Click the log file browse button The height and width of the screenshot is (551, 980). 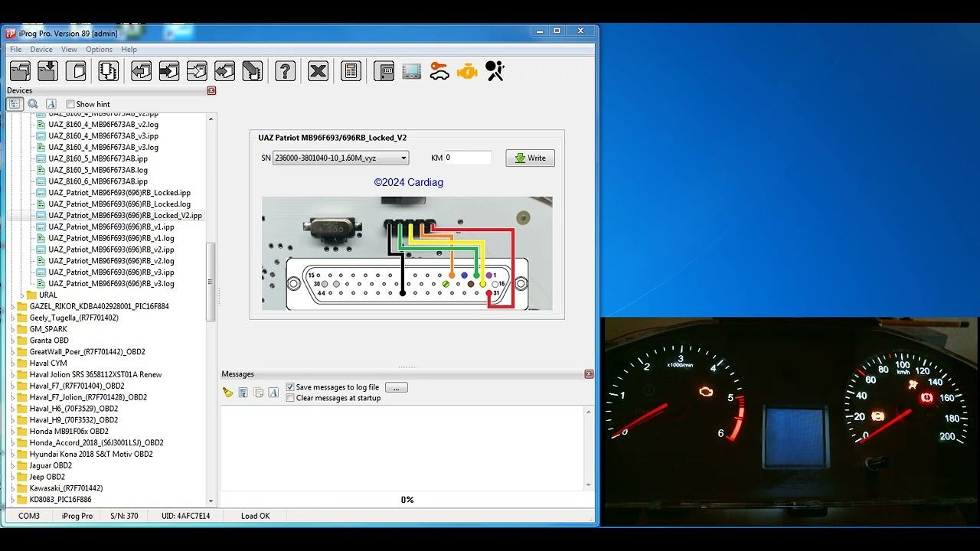click(396, 387)
